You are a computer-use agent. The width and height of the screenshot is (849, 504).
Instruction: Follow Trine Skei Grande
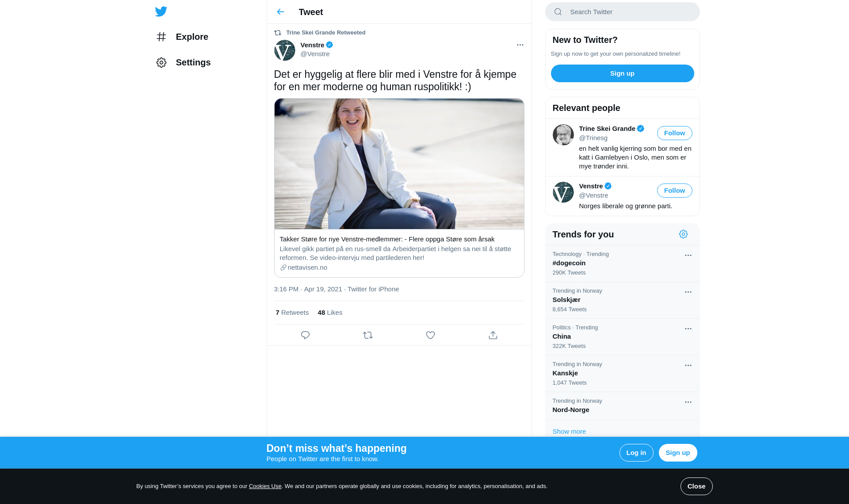pos(674,133)
